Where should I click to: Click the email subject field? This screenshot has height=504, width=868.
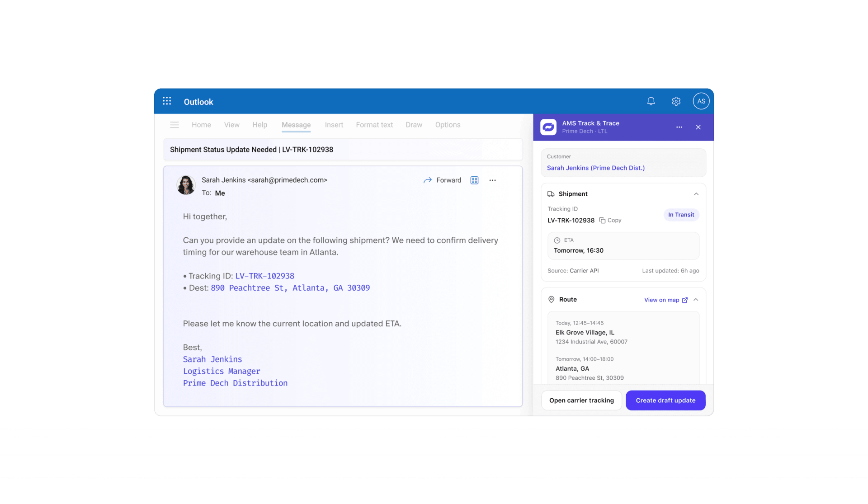343,150
